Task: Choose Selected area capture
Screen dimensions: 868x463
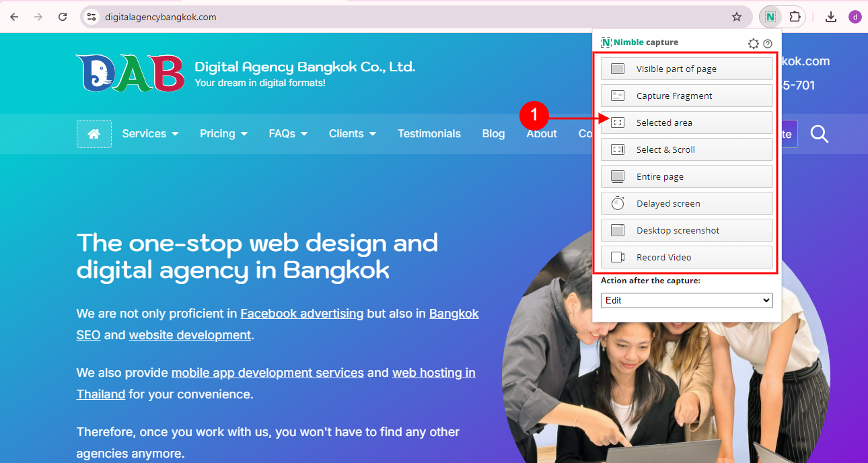Action: [686, 122]
